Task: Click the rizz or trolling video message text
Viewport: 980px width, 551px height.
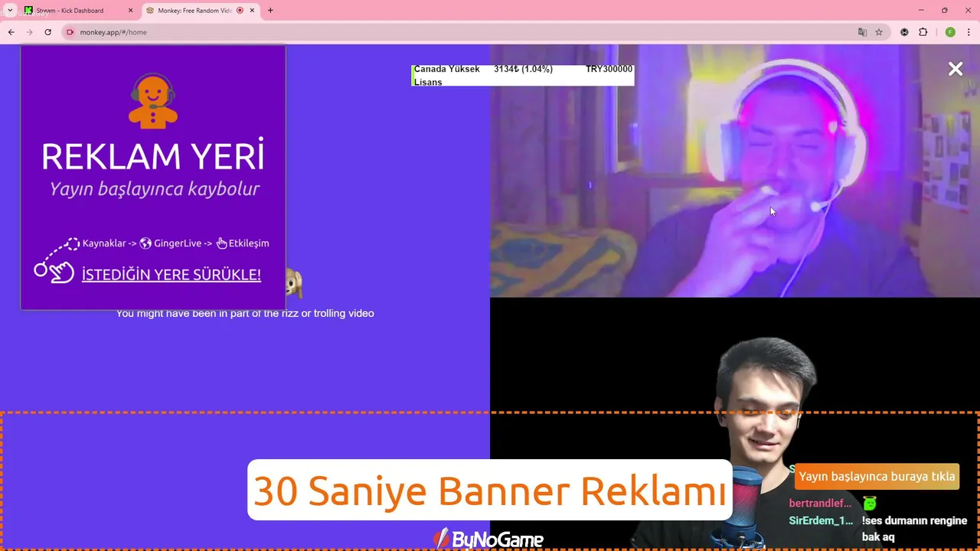Action: [245, 313]
